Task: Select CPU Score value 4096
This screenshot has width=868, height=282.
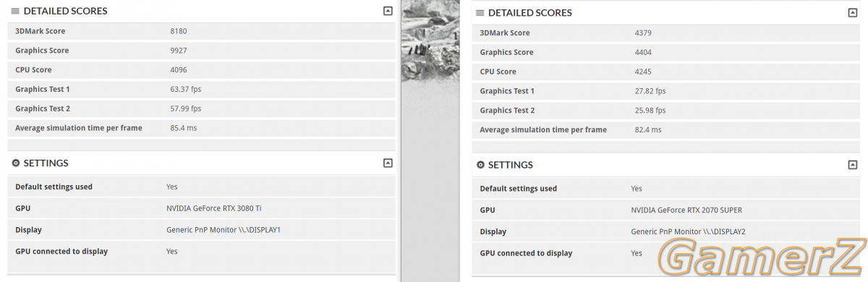Action: point(178,70)
